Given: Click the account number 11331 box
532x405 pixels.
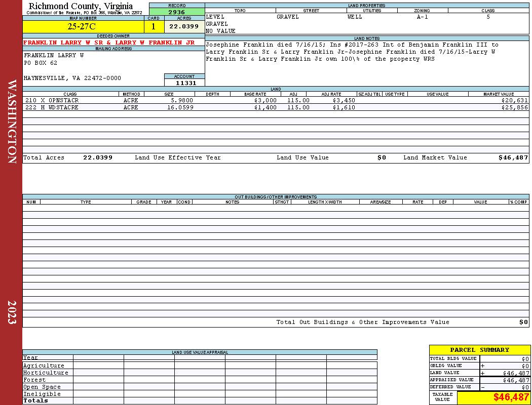Looking at the screenshot, I should point(185,83).
